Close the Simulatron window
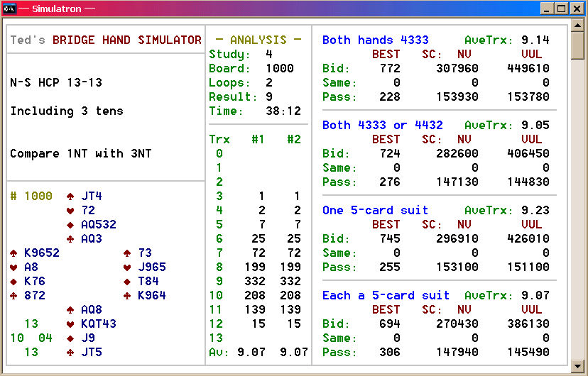588x376 pixels. pos(577,9)
